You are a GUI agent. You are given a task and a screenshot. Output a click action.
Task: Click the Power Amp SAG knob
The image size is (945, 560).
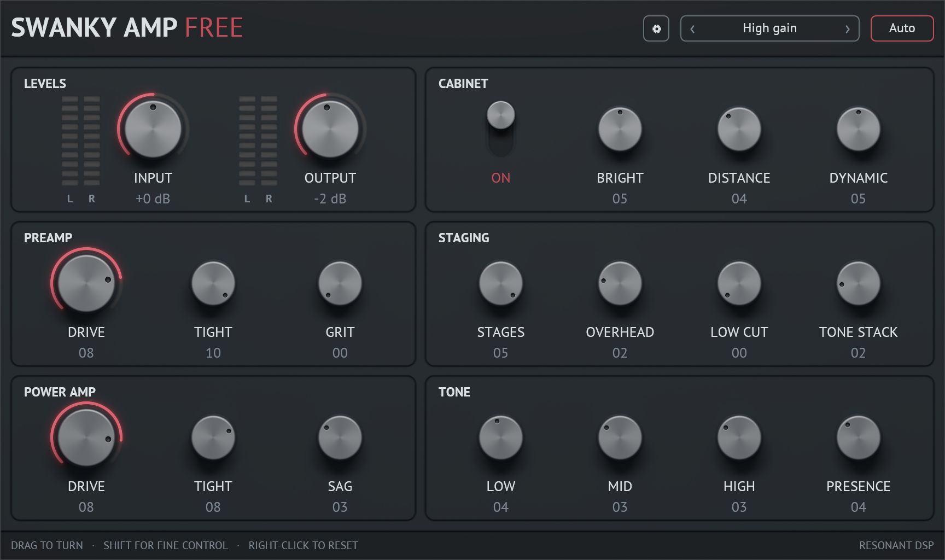pos(340,437)
